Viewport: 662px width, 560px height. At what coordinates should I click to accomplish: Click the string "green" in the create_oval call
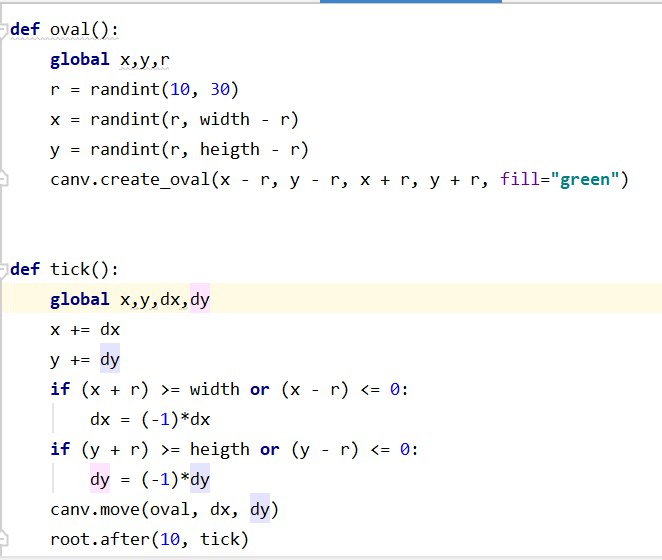[x=584, y=179]
